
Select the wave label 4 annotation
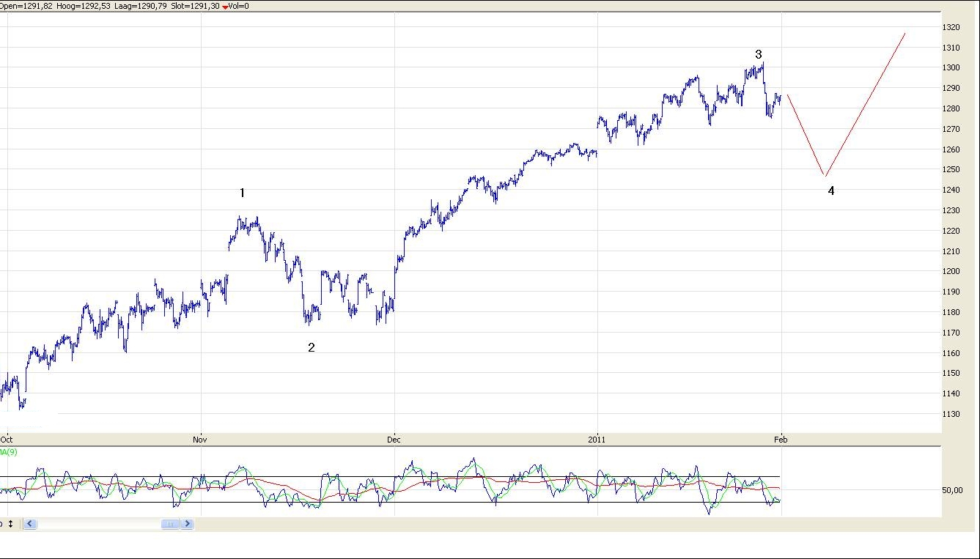831,191
